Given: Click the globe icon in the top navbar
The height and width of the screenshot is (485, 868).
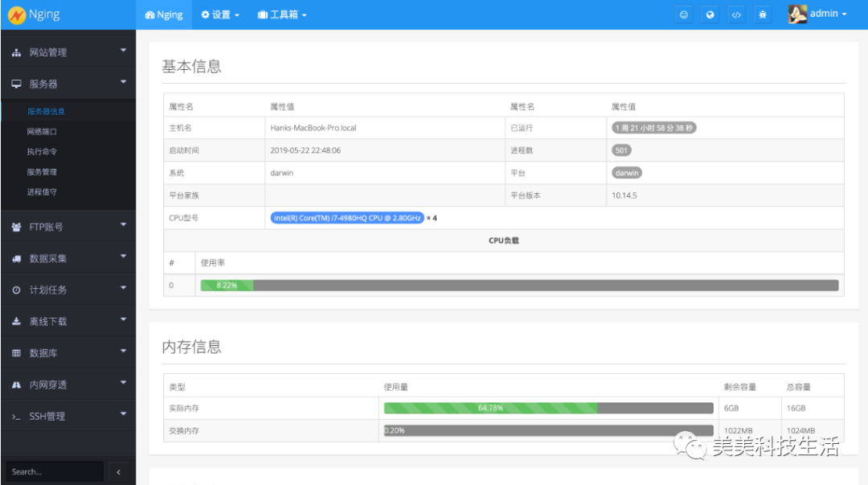Looking at the screenshot, I should coord(710,14).
